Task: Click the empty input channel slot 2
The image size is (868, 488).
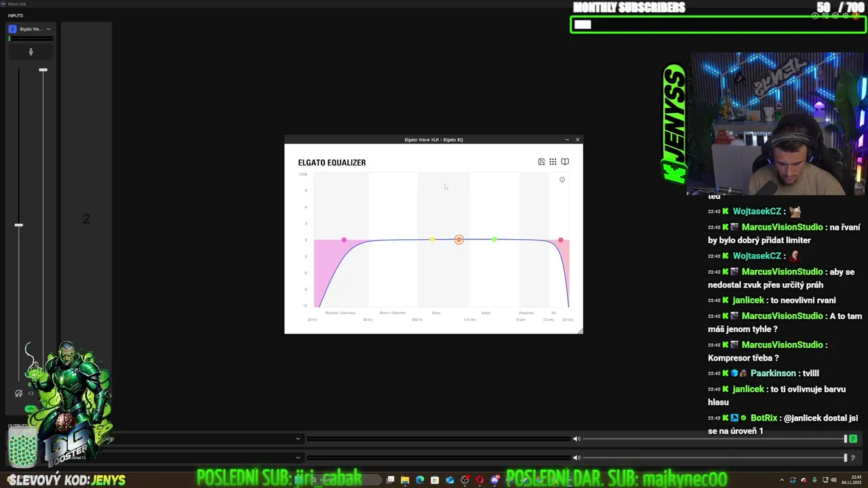Action: pyautogui.click(x=86, y=219)
